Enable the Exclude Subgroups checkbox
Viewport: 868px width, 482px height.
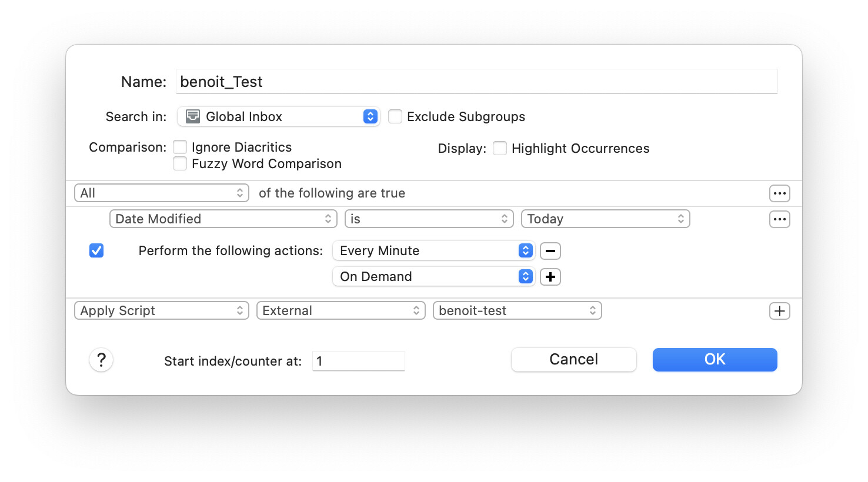pyautogui.click(x=395, y=116)
